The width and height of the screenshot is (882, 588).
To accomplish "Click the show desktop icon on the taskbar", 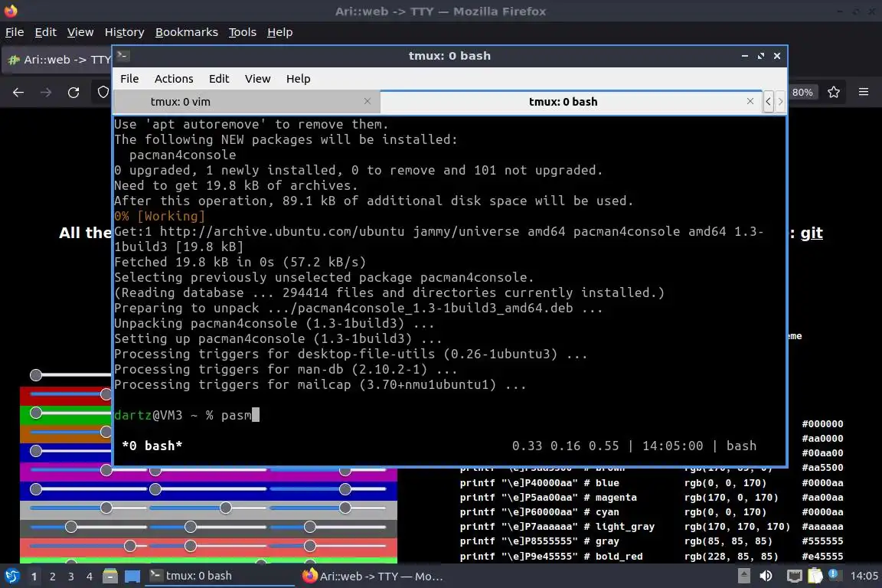I will 132,576.
